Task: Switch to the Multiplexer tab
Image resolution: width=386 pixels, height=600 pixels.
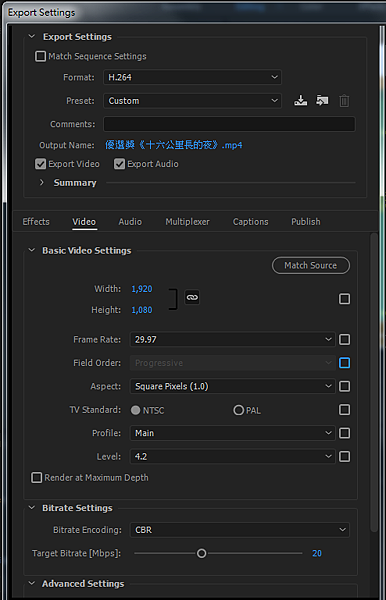Action: pyautogui.click(x=187, y=222)
